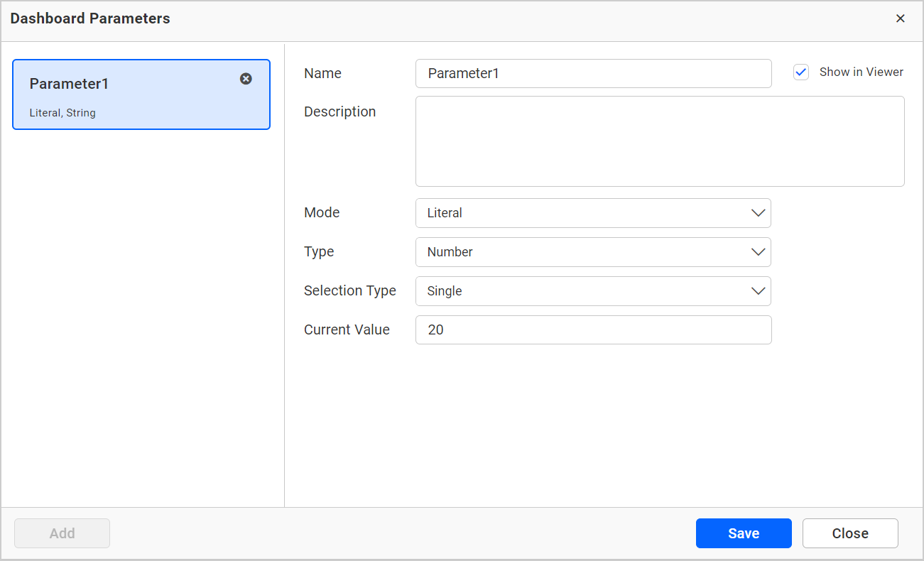Click the Show in Viewer label text
Screen dimensions: 924x561
click(x=861, y=72)
